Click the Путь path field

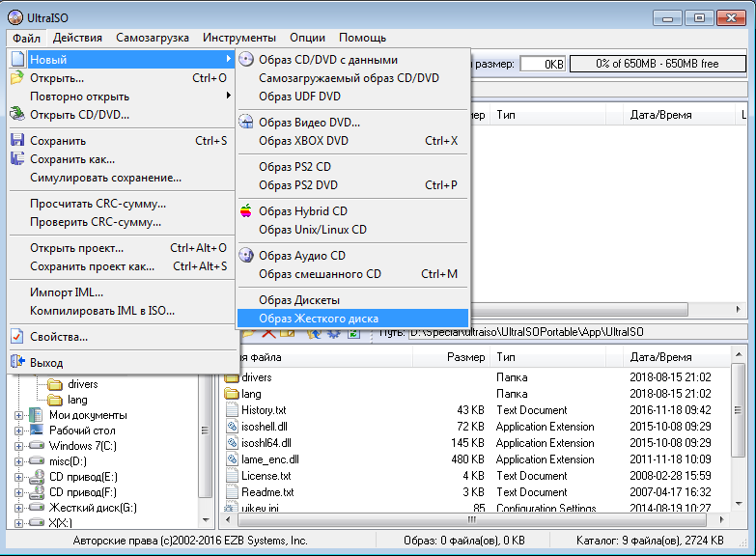pyautogui.click(x=576, y=332)
